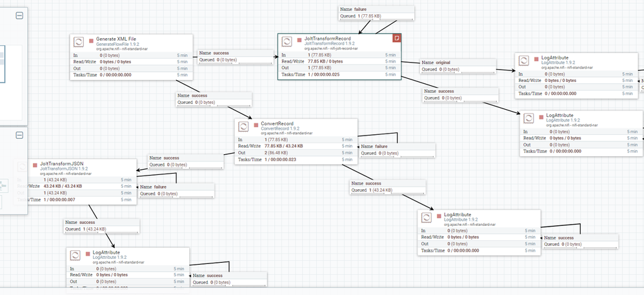Select success connection from Generate XML File to JoltTransformRecord
The height and width of the screenshot is (295, 644).
236,56
